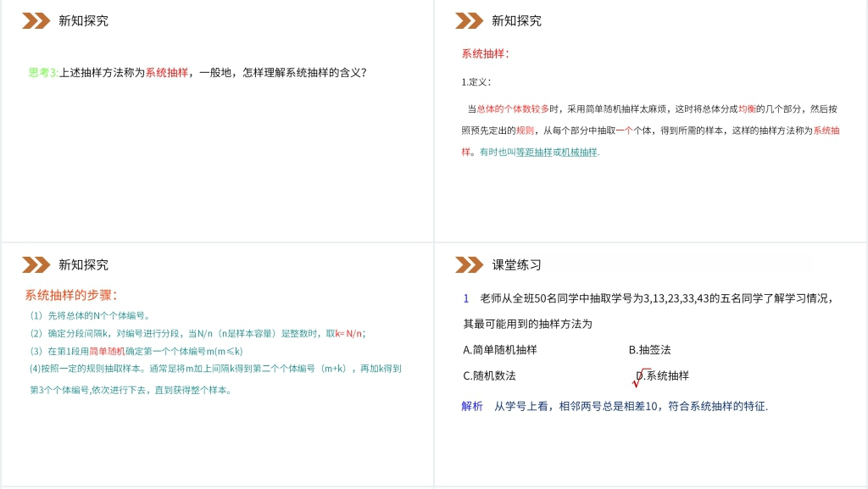The height and width of the screenshot is (489, 868).
Task: Click the blue question number 1
Action: point(466,298)
